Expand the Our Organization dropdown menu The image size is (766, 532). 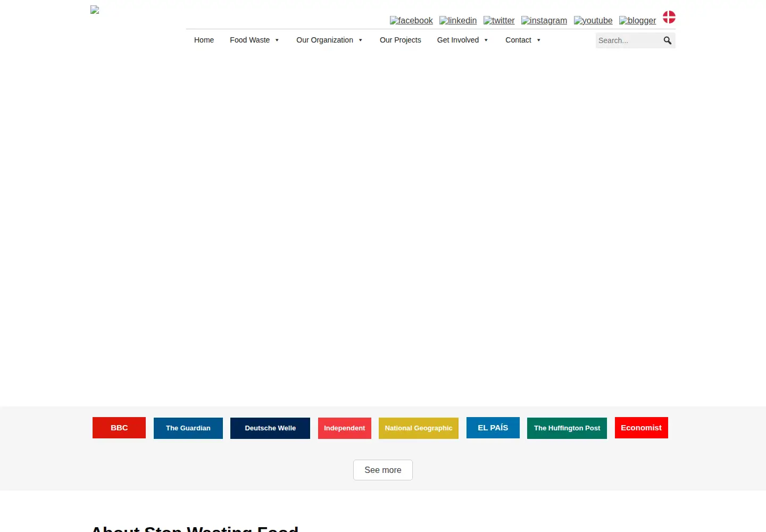click(x=329, y=40)
